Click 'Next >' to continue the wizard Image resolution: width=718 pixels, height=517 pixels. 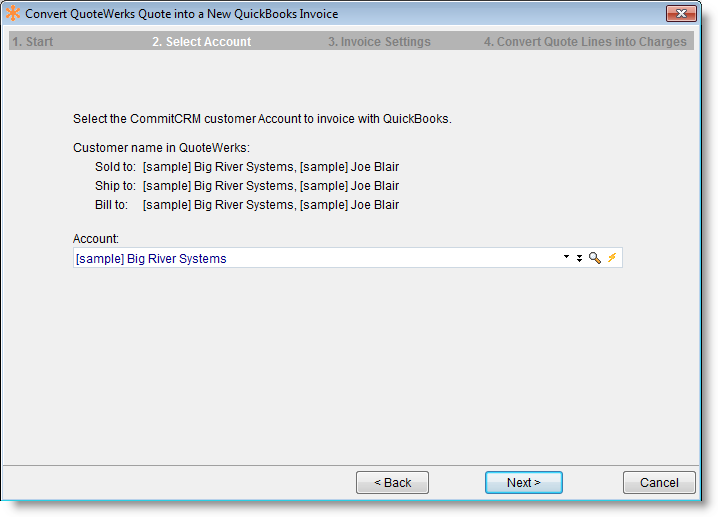point(523,482)
